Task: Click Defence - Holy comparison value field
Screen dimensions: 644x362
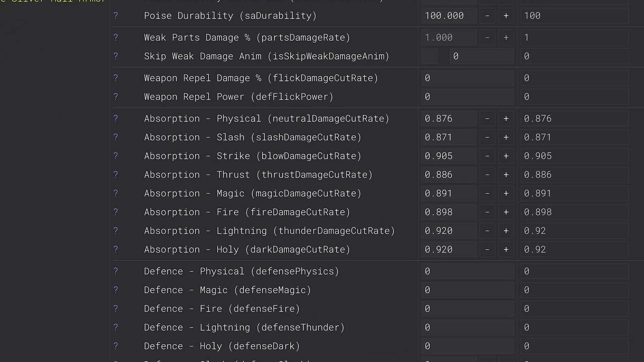Action: point(574,346)
